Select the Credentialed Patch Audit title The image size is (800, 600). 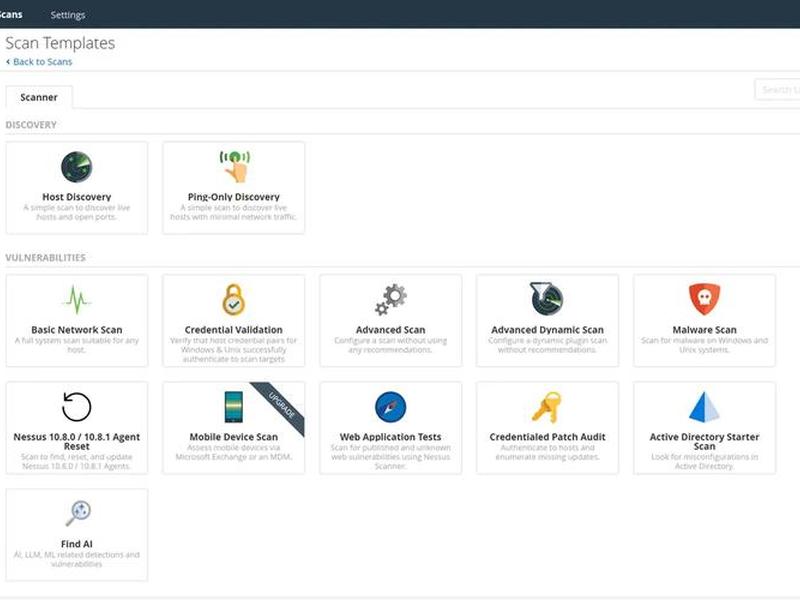(547, 437)
